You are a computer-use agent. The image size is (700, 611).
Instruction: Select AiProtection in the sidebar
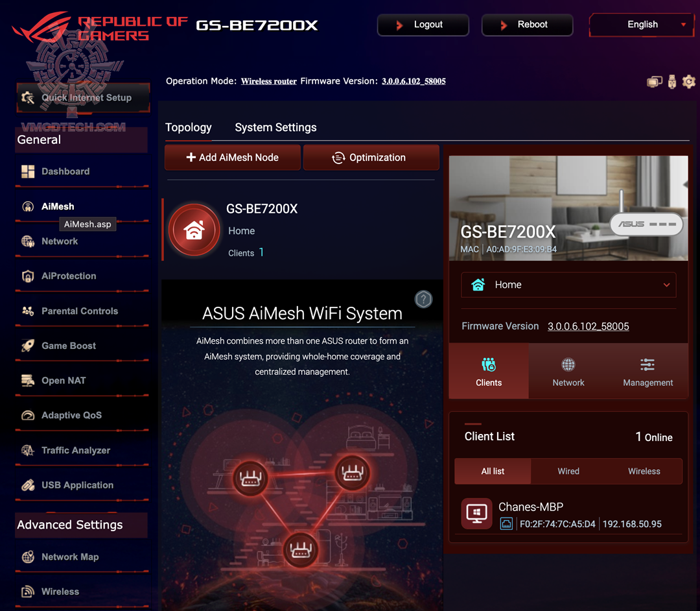click(67, 276)
